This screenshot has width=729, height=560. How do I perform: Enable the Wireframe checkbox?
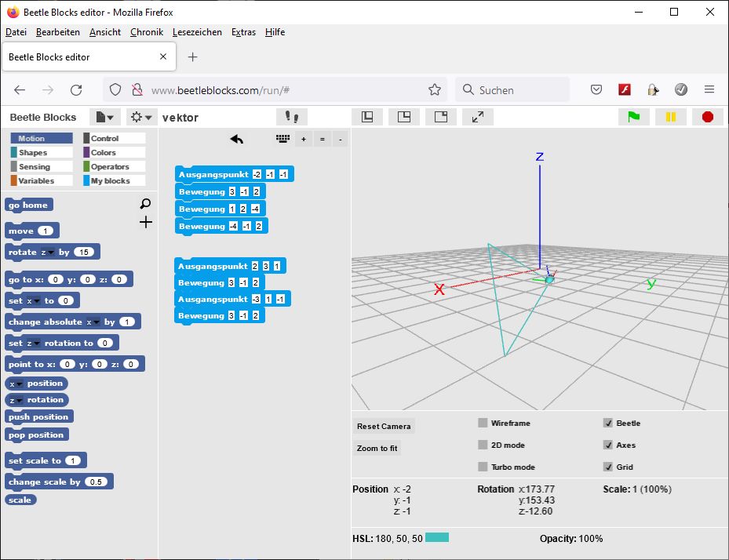point(483,423)
